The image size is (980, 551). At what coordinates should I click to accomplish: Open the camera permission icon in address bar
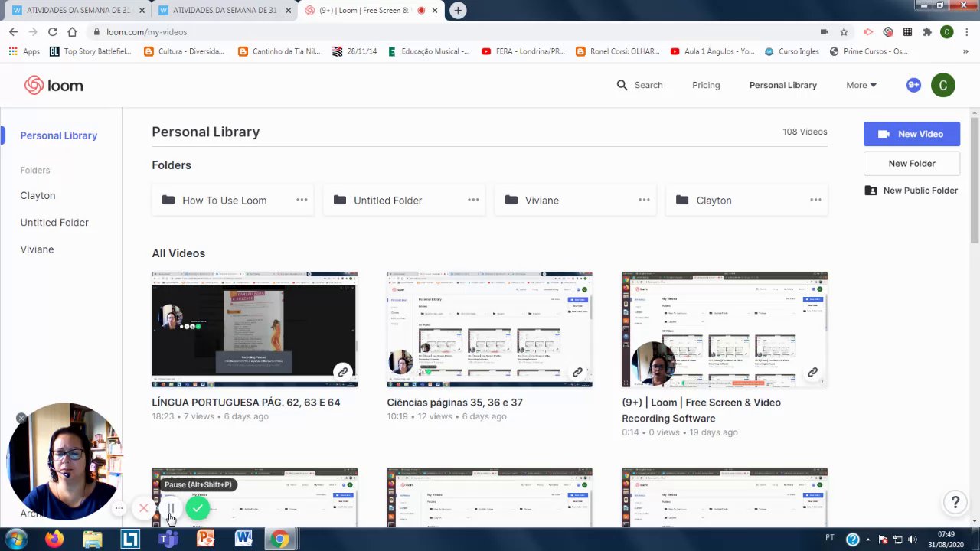tap(824, 32)
